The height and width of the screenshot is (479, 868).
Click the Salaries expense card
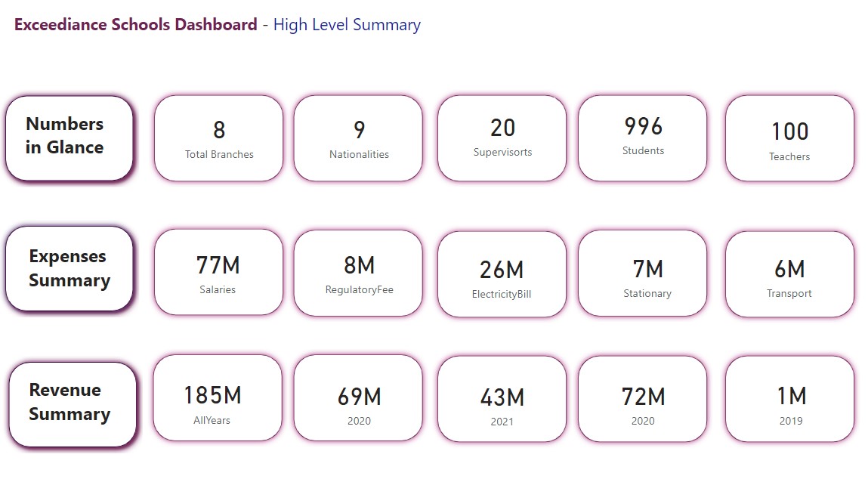pyautogui.click(x=218, y=273)
